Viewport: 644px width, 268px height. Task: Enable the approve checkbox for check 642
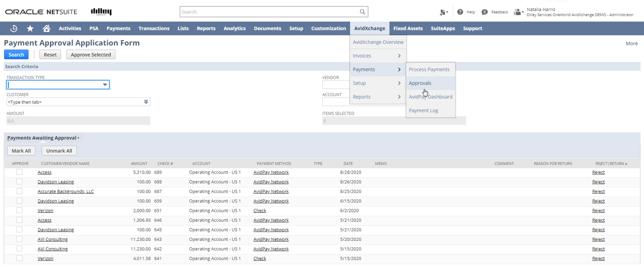(x=19, y=248)
